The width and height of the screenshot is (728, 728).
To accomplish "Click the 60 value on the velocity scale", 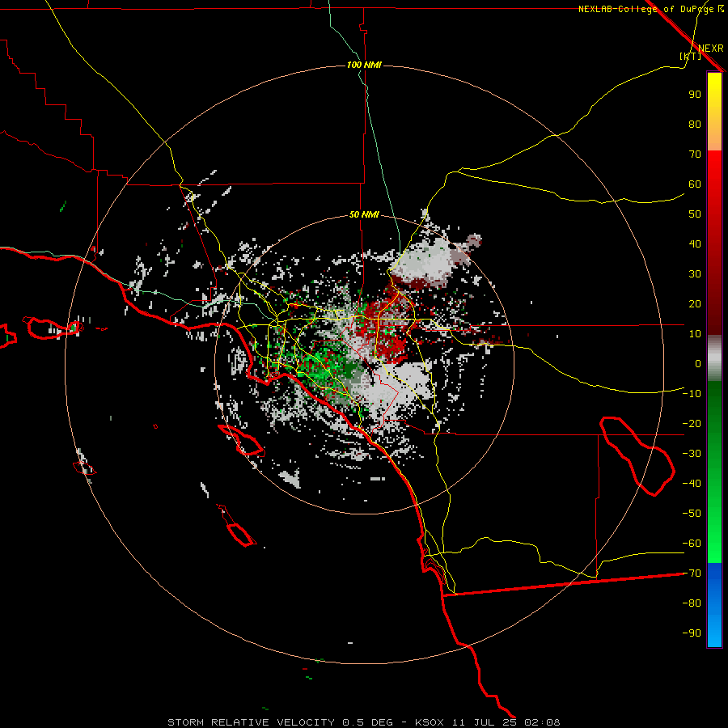I will point(695,184).
